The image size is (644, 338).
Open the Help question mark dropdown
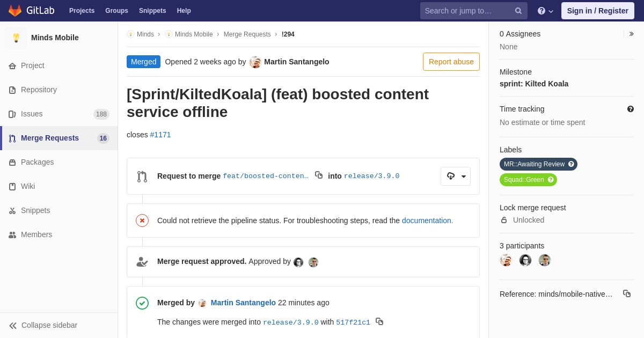[545, 11]
